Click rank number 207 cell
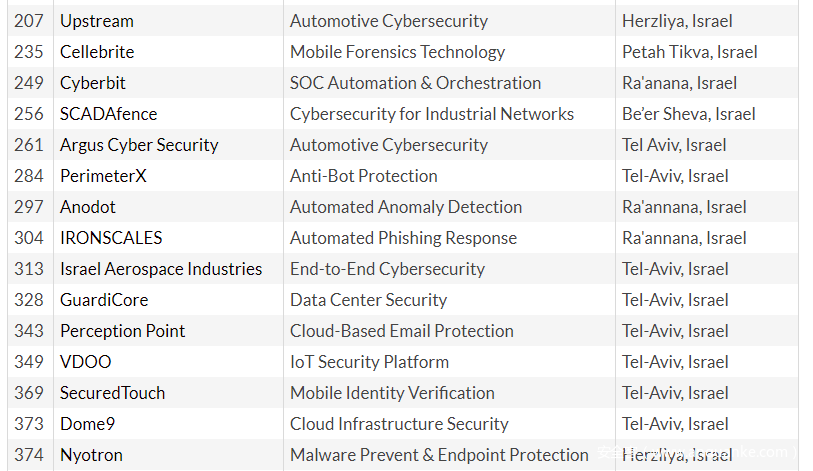 (x=29, y=21)
